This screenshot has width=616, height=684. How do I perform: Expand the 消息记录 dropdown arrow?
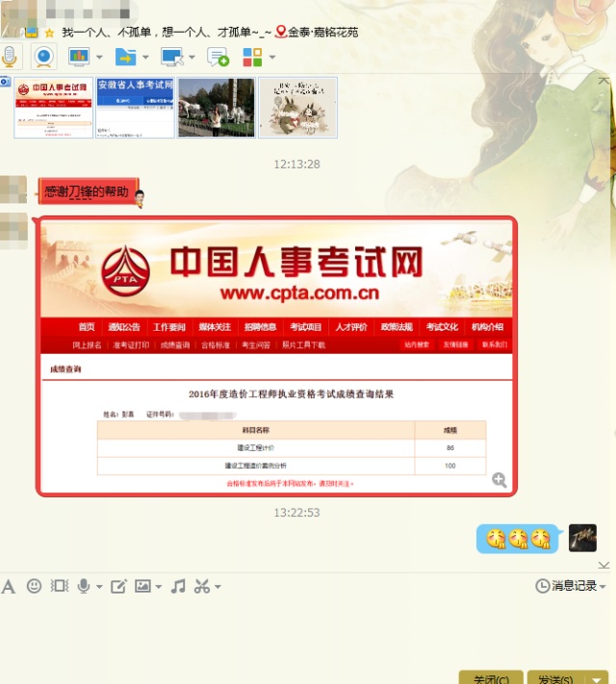(x=603, y=587)
